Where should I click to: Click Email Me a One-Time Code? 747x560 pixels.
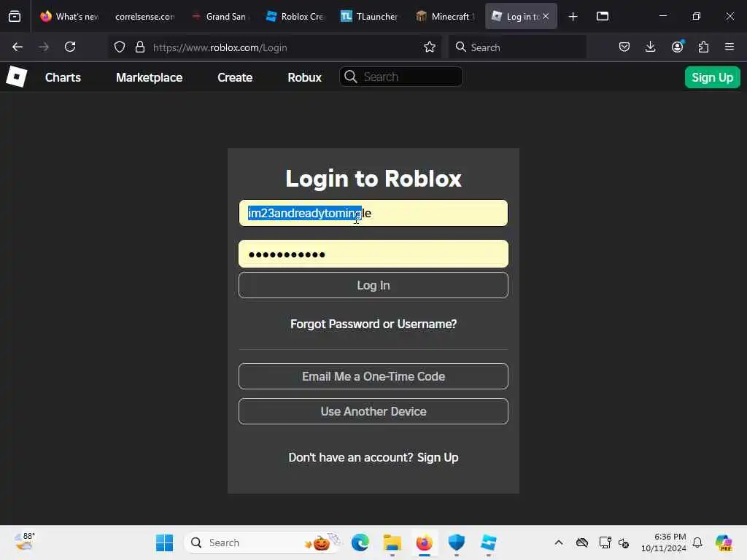(x=373, y=376)
